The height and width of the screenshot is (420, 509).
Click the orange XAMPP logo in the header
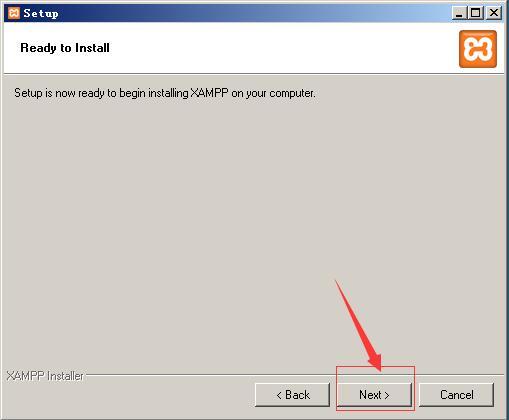(478, 49)
